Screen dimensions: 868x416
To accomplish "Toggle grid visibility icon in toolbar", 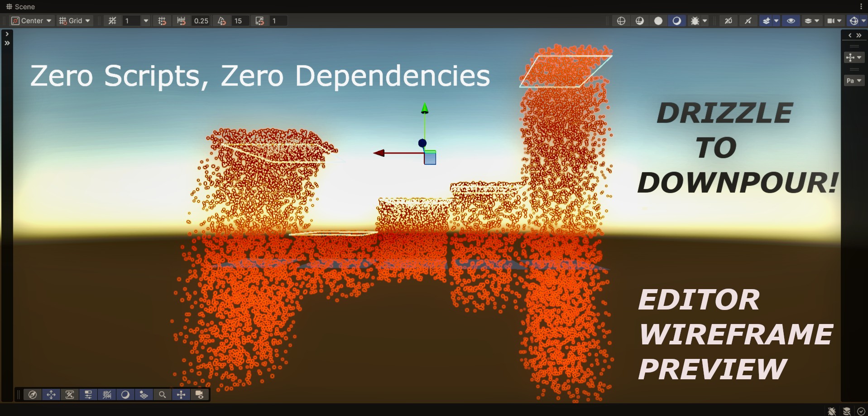I will coord(112,21).
